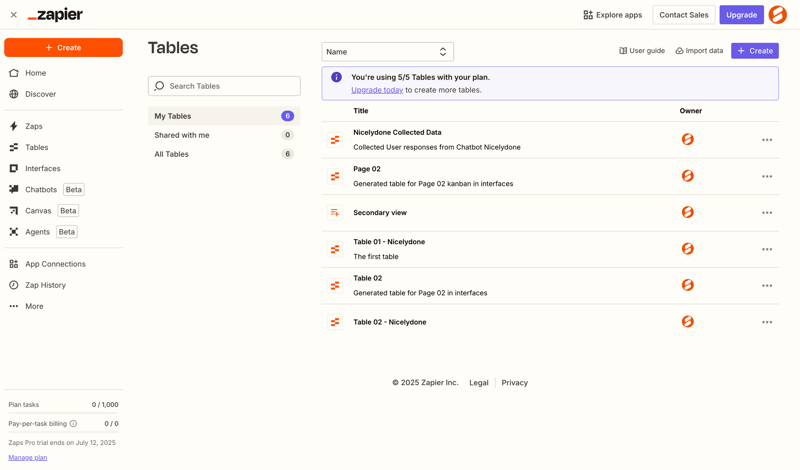The height and width of the screenshot is (470, 800).
Task: Open Canvas Beta in the sidebar
Action: [x=63, y=211]
